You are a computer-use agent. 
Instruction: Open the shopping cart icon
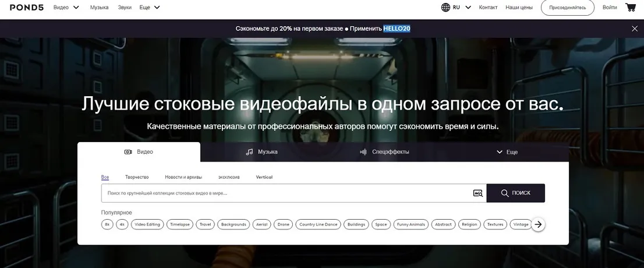point(630,8)
